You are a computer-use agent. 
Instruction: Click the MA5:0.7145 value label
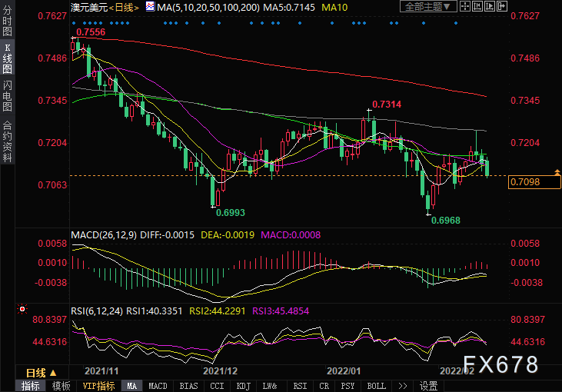289,7
